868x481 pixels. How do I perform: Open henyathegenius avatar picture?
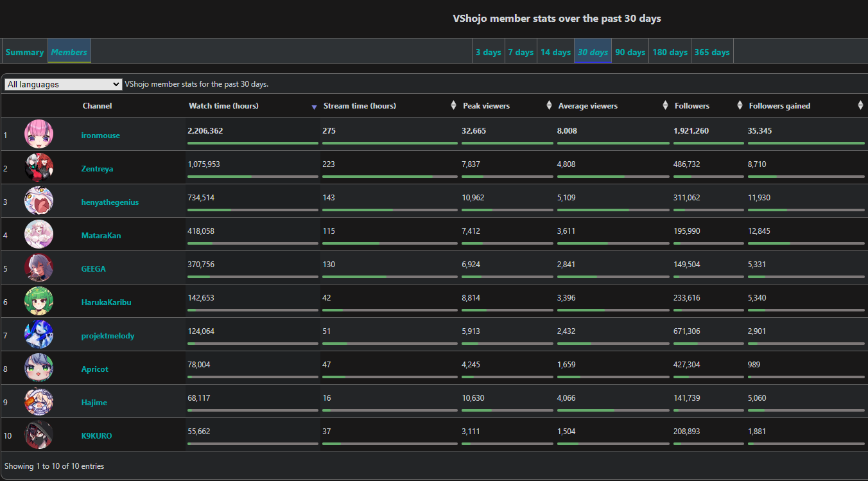click(39, 201)
